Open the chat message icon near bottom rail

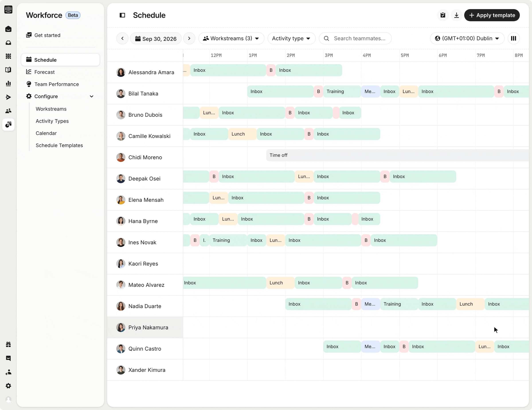(8, 358)
